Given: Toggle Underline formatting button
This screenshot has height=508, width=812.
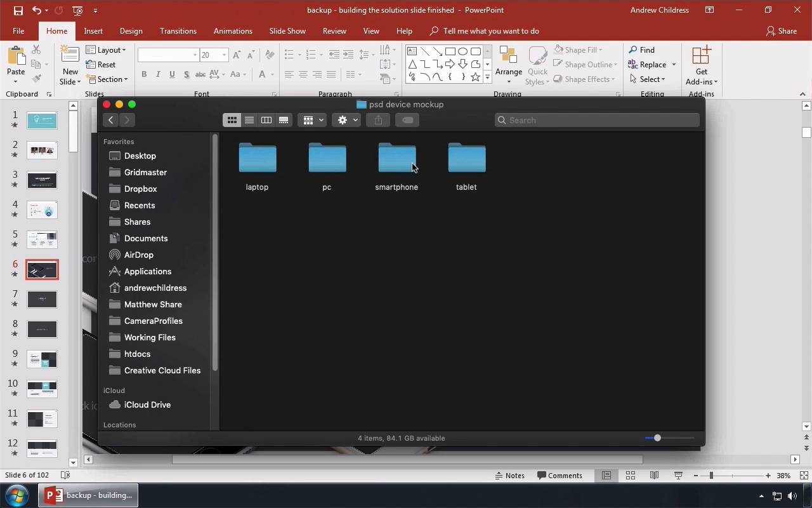Looking at the screenshot, I should pos(172,74).
